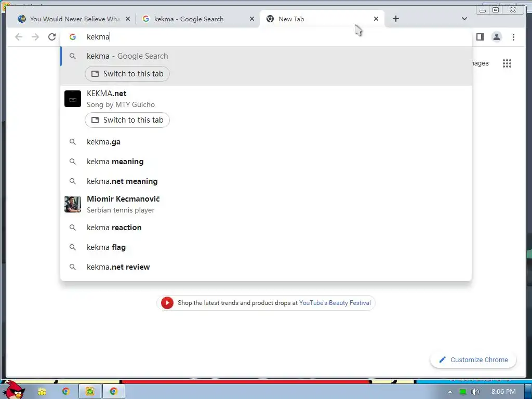Screen dimensions: 532x399
Task: Click the Google G icon in address bar
Action: click(x=73, y=37)
